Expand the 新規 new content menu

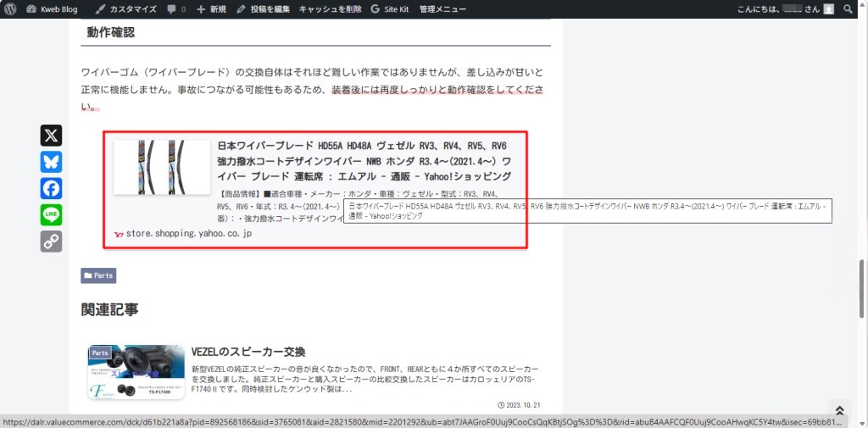pos(211,9)
